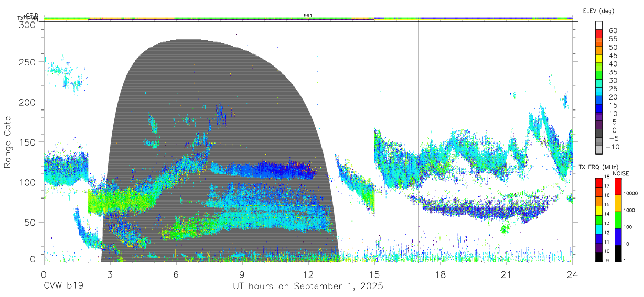Click Range Gate tick label '300'
The width and height of the screenshot is (644, 297).
point(27,25)
